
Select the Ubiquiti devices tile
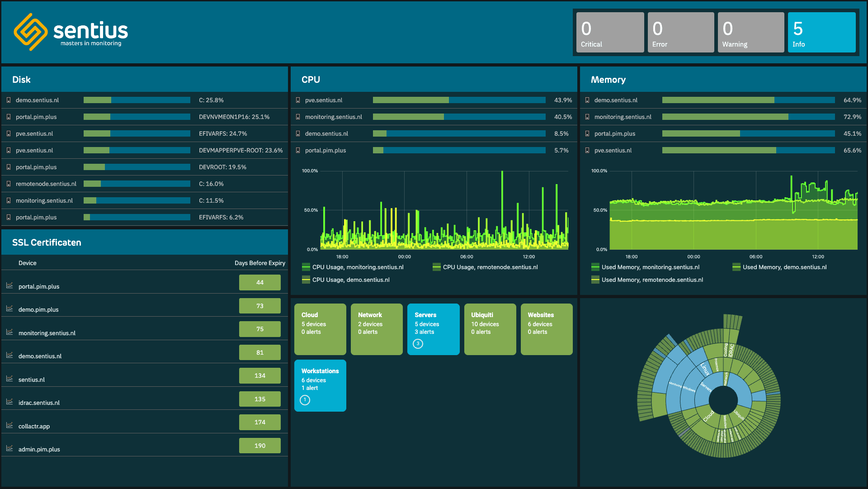[x=490, y=329]
